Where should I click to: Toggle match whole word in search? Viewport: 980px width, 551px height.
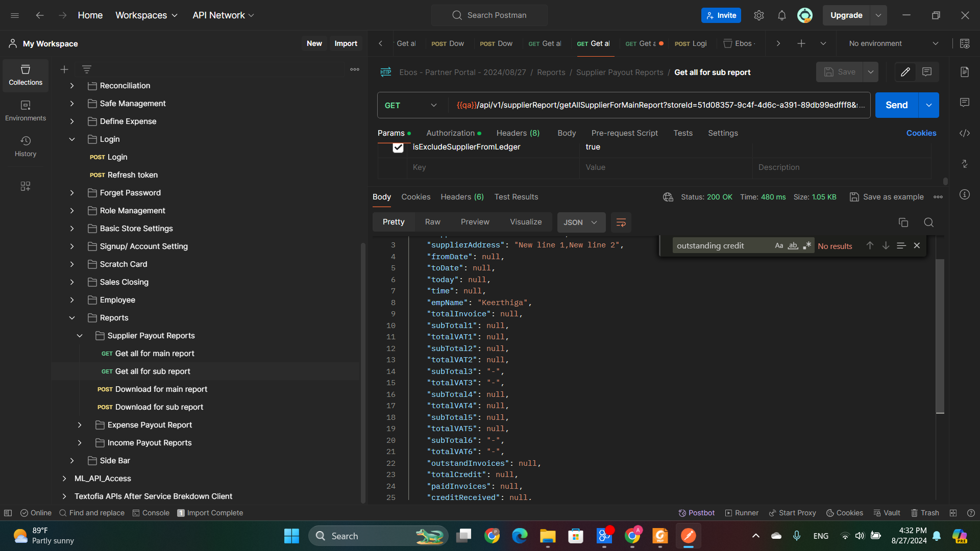793,246
